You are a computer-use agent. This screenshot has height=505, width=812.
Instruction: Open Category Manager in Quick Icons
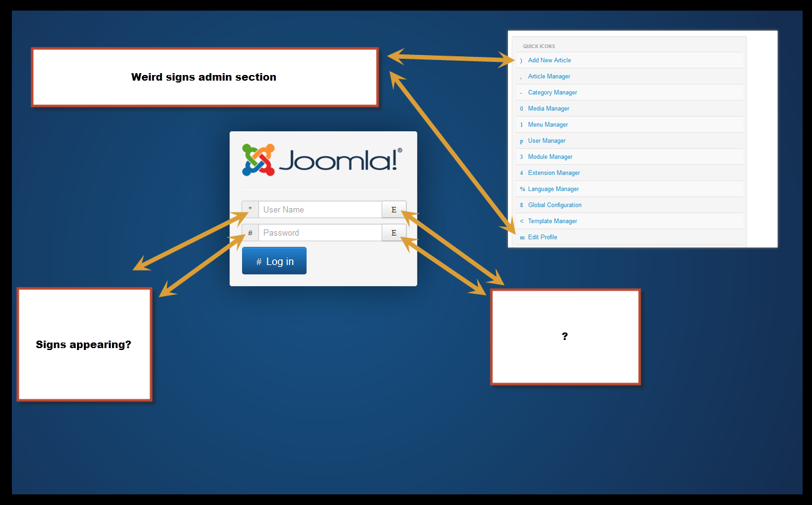pos(552,92)
